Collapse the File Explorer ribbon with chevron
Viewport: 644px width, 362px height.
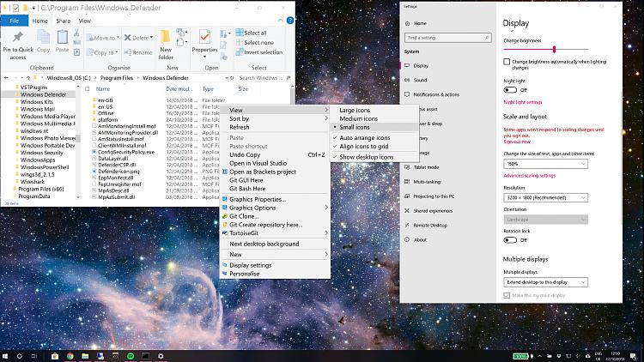[281, 20]
